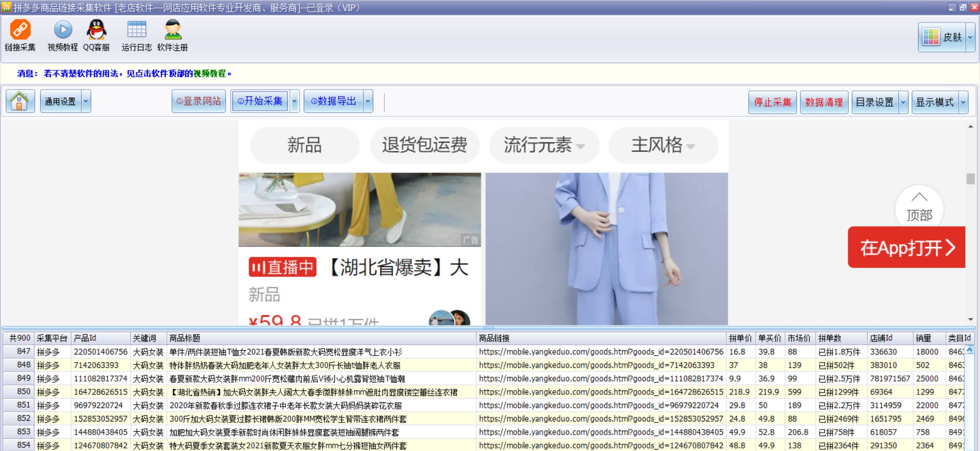This screenshot has width=980, height=451.
Task: Click the blue suit product thumbnail
Action: pyautogui.click(x=606, y=248)
